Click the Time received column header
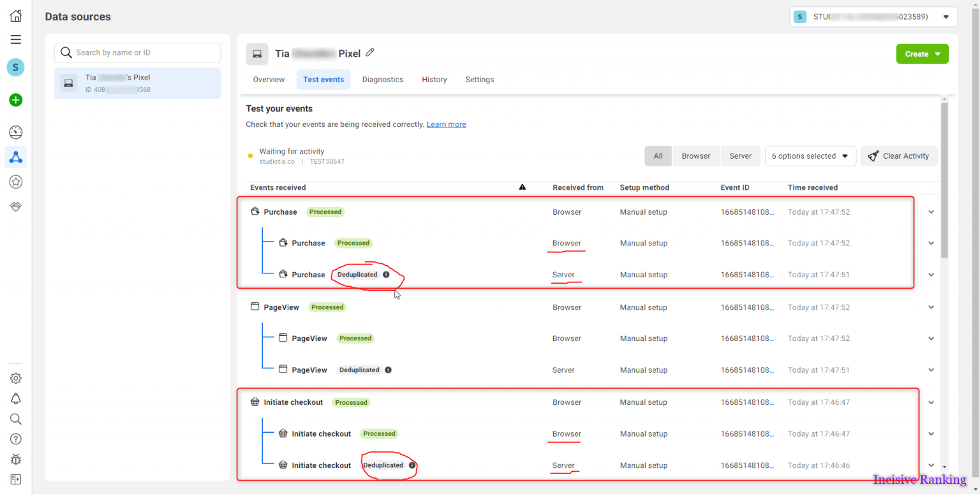980x494 pixels. (813, 187)
